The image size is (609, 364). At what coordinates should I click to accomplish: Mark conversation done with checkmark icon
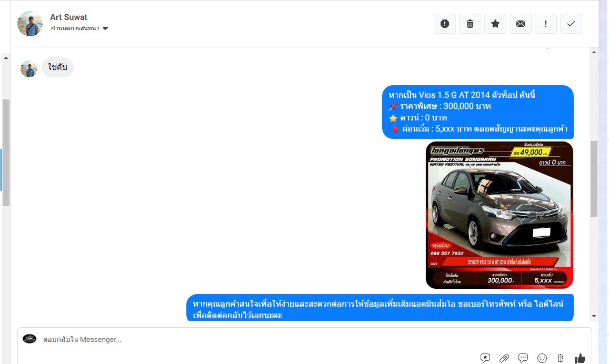(x=571, y=24)
